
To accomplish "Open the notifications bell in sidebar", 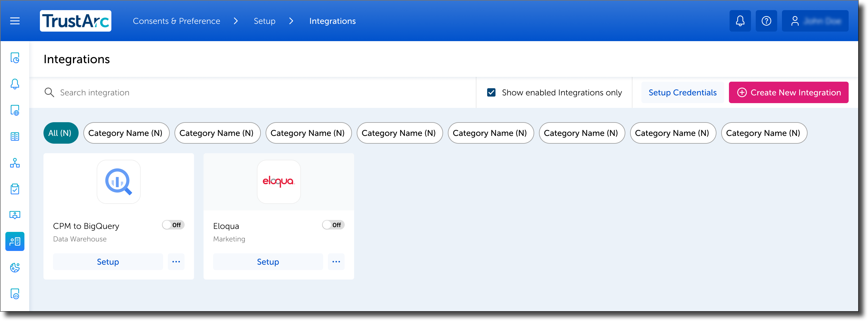I will 15,84.
